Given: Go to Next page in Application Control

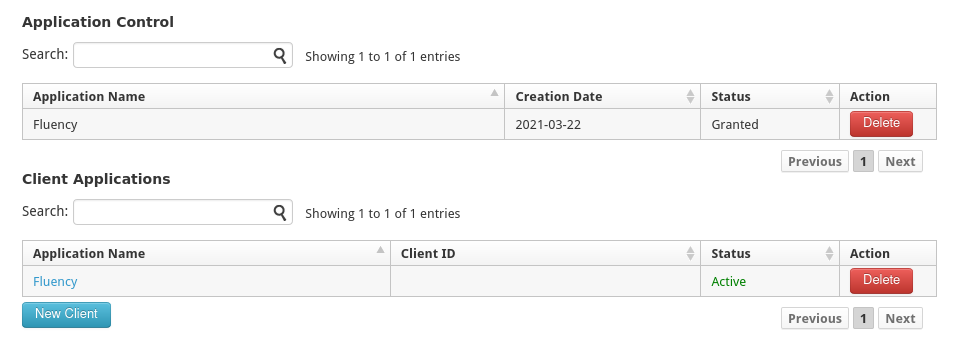Looking at the screenshot, I should tap(900, 162).
